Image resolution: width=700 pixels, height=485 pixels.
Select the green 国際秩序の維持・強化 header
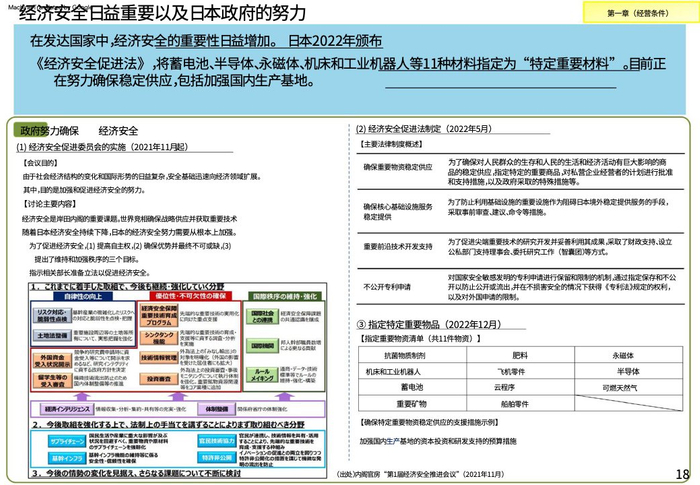[284, 296]
